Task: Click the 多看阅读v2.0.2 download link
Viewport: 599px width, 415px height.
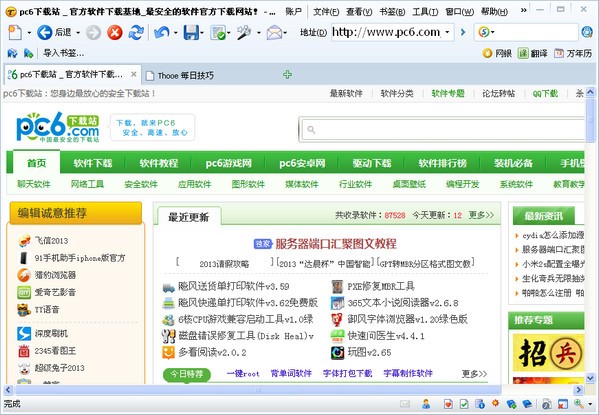Action: click(x=212, y=352)
